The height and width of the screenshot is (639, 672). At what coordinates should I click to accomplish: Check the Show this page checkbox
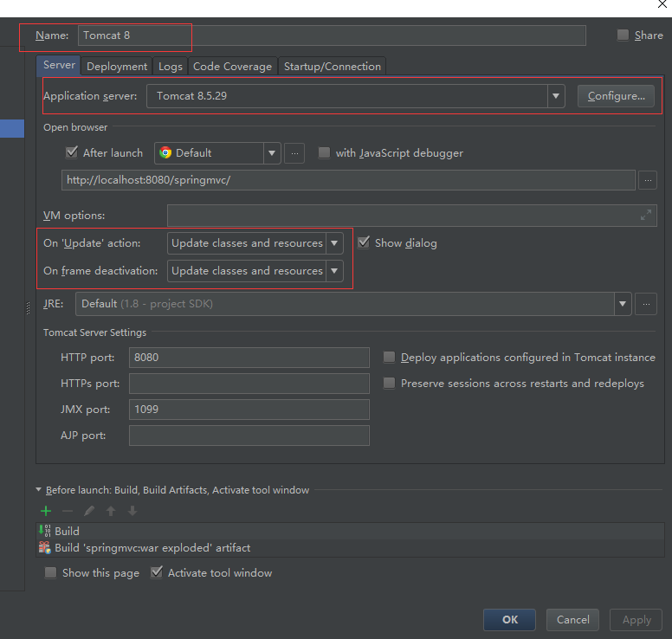(x=50, y=572)
